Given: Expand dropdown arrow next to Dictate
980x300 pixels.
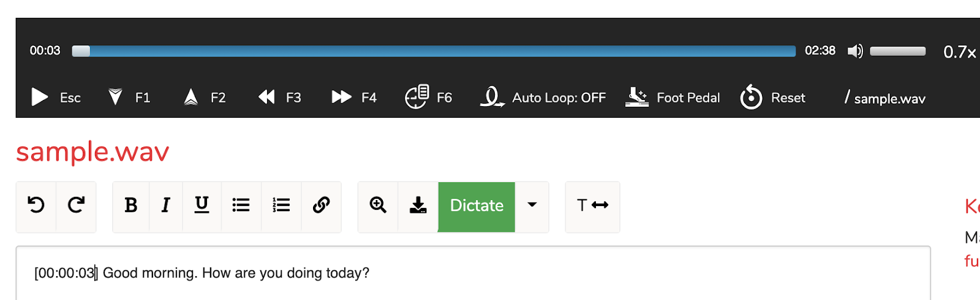Looking at the screenshot, I should 532,205.
